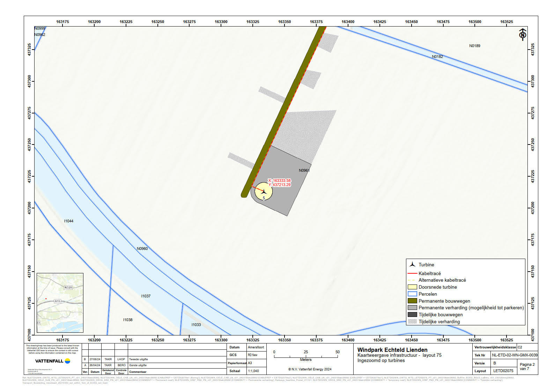Click the Percelen legend swatch
The height and width of the screenshot is (392, 554).
412,294
